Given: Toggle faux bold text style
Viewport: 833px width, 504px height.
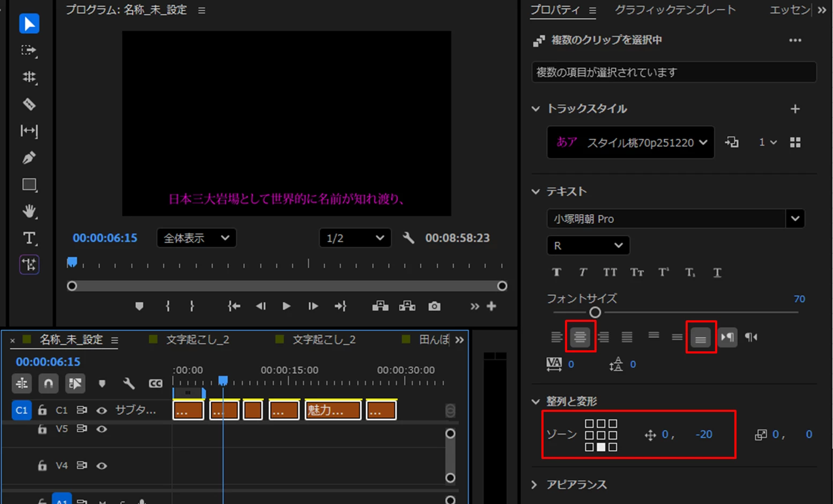Looking at the screenshot, I should tap(556, 272).
